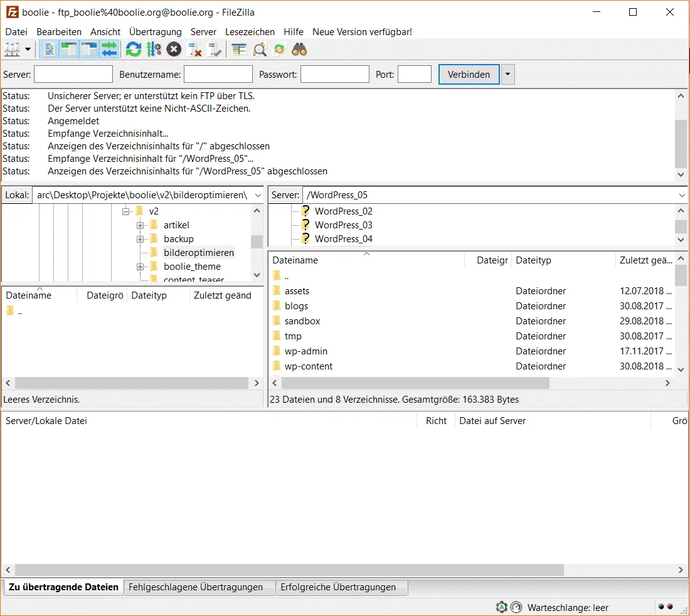Open the remote Server path dropdown
The width and height of the screenshot is (690, 616).
tap(682, 195)
